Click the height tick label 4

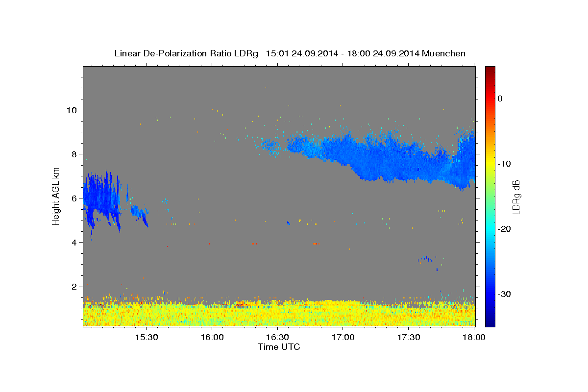pyautogui.click(x=73, y=243)
